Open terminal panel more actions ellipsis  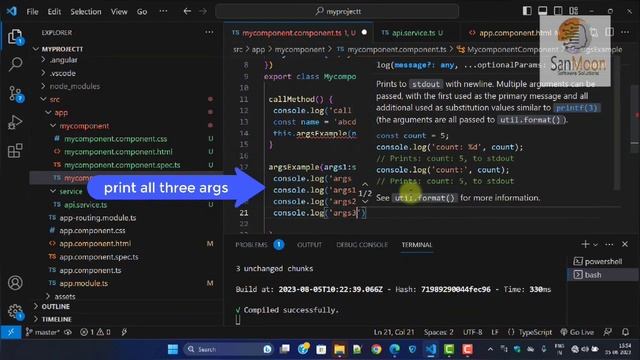(609, 244)
